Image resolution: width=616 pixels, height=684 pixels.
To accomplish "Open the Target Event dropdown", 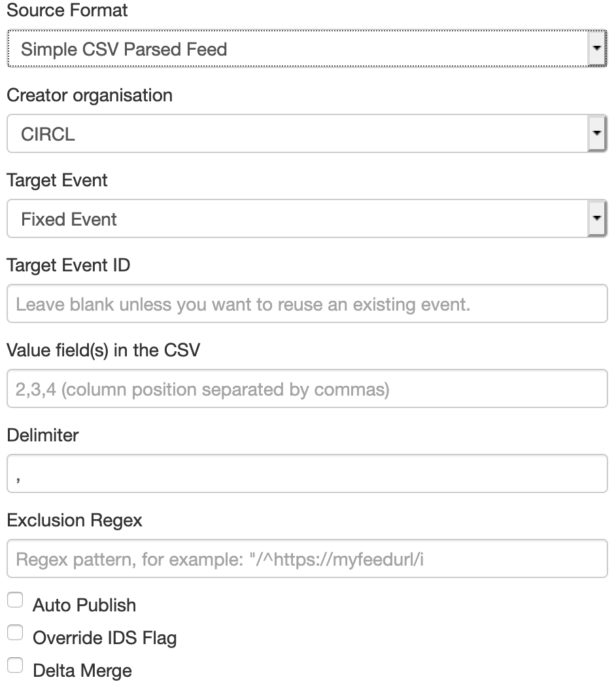I will pyautogui.click(x=298, y=219).
